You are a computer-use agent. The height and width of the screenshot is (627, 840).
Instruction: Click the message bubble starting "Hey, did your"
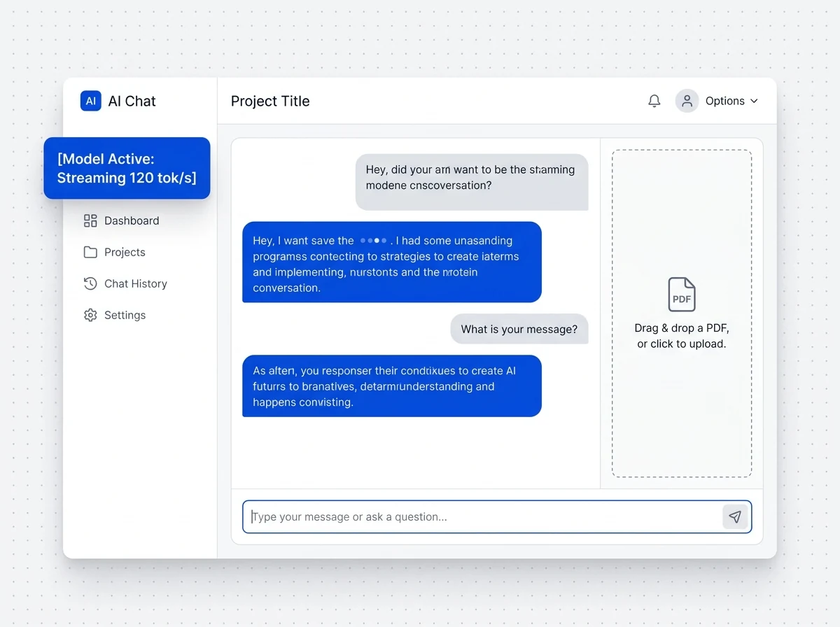[472, 182]
